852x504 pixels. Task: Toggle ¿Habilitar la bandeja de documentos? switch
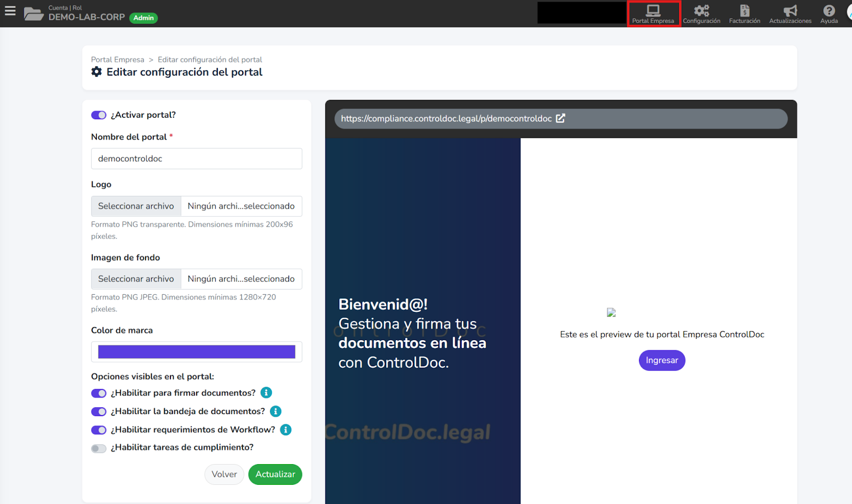click(99, 411)
